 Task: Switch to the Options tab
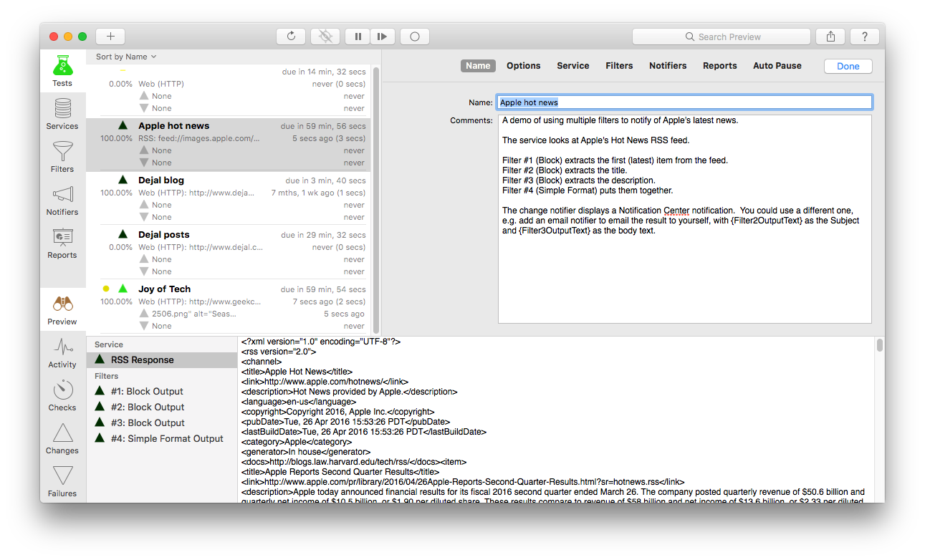pos(524,66)
